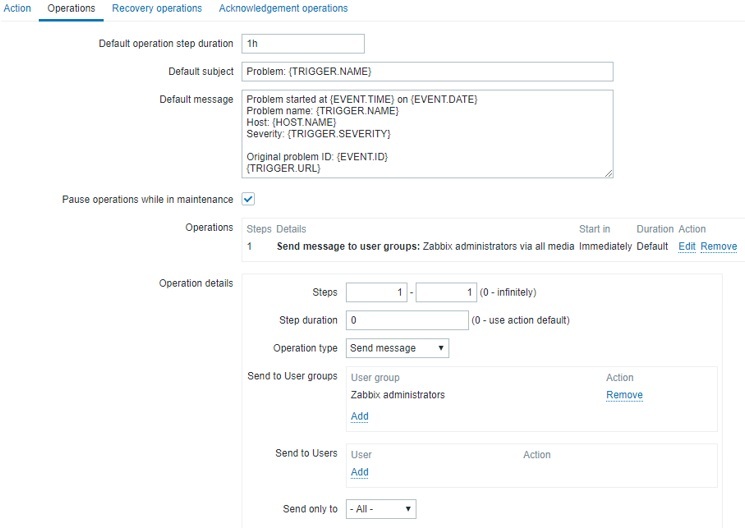Click the Steps ending value field
Screen dimensions: 745x532
pos(447,292)
